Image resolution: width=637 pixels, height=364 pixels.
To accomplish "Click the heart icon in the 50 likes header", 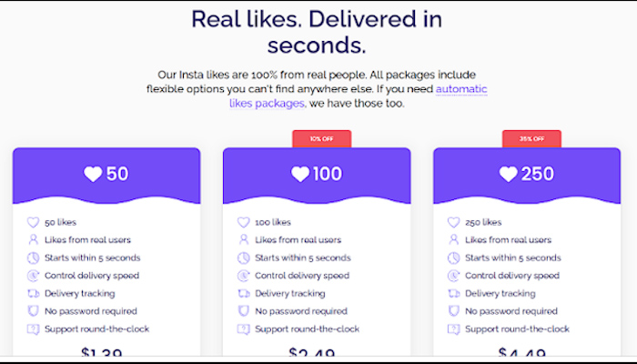I will tap(93, 174).
